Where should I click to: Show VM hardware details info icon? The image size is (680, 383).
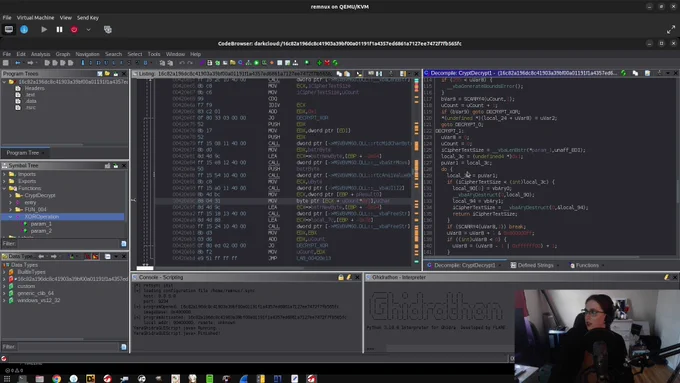click(x=24, y=29)
